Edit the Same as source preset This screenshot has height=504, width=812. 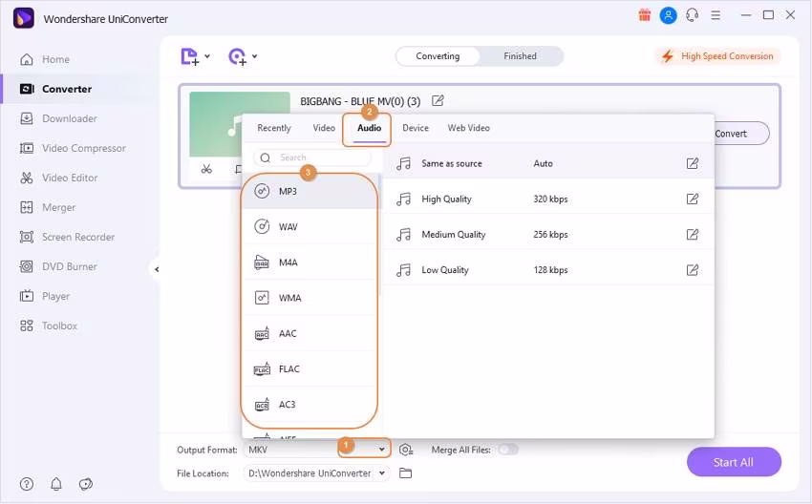click(693, 163)
